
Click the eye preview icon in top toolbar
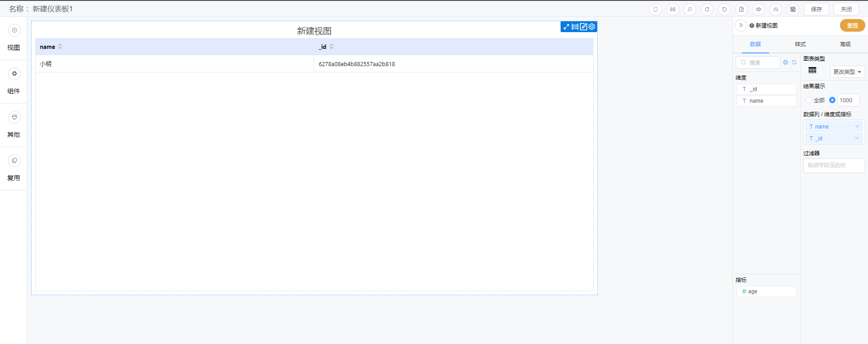(759, 9)
